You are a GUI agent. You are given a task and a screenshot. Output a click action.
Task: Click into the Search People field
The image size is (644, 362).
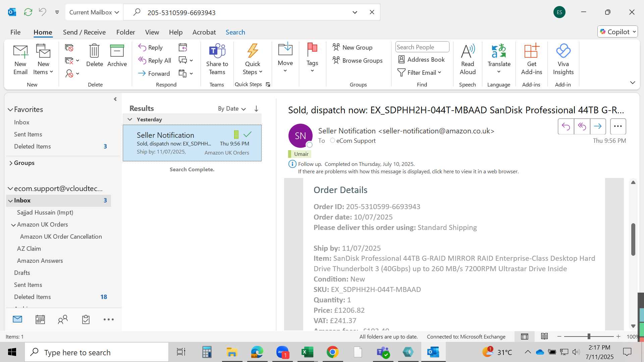[x=422, y=47]
